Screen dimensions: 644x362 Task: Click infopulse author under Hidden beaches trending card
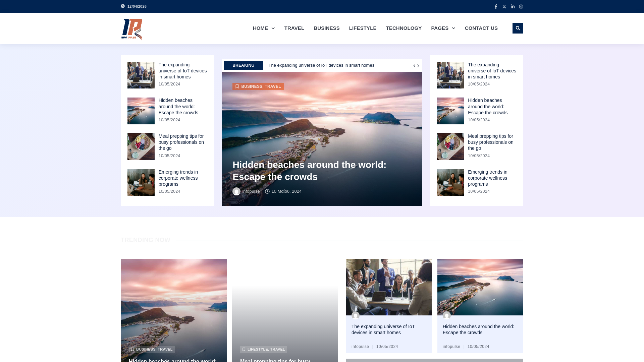tap(451, 347)
